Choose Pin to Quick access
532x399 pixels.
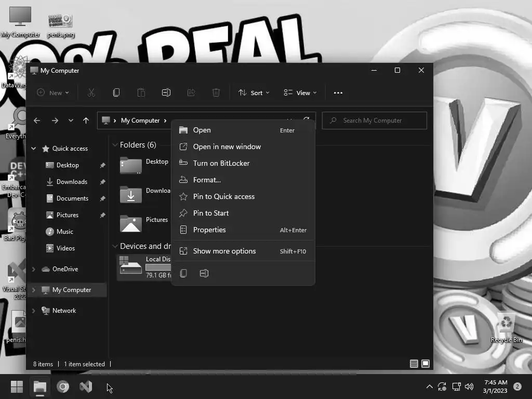pos(243,196)
